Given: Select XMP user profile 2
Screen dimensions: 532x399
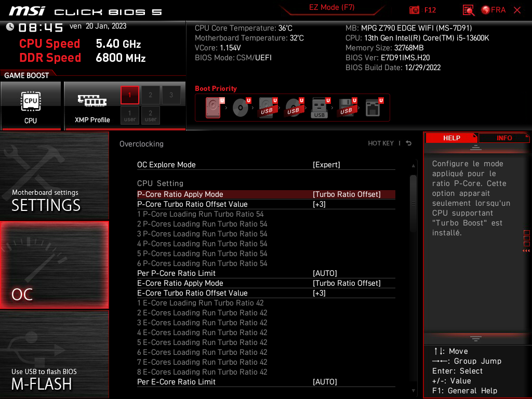Looking at the screenshot, I should tap(150, 116).
